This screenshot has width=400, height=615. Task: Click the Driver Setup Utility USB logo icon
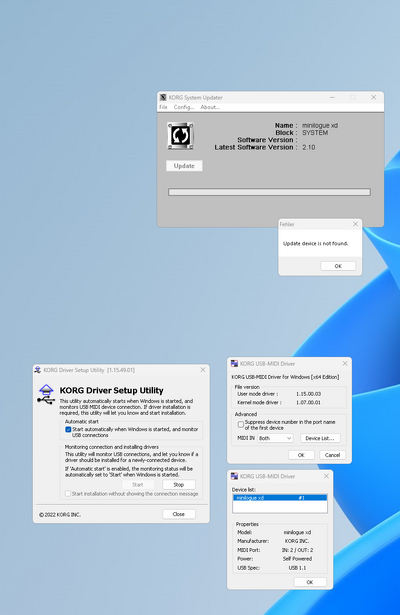point(46,395)
